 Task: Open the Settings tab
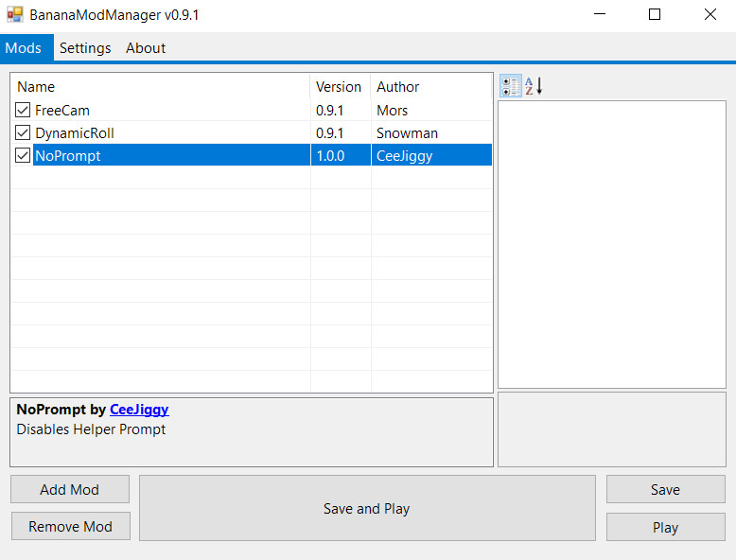85,48
